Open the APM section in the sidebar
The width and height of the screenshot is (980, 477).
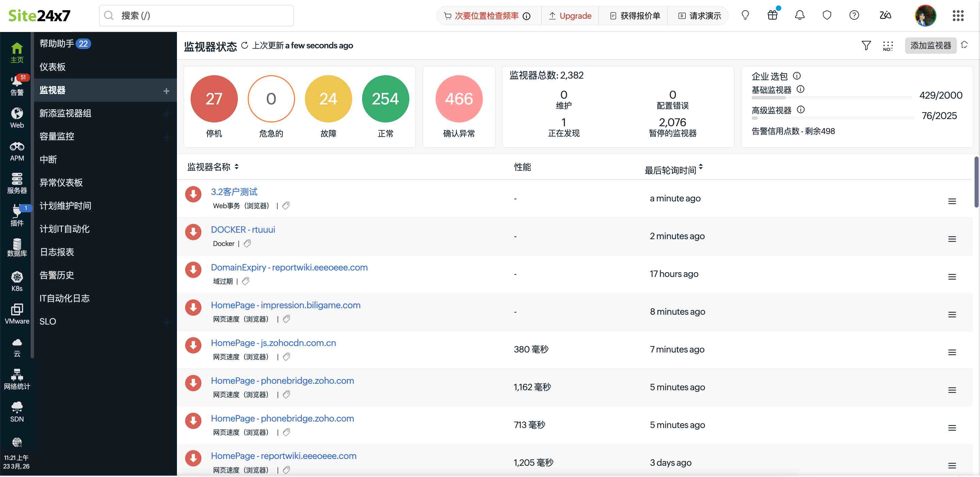[16, 150]
